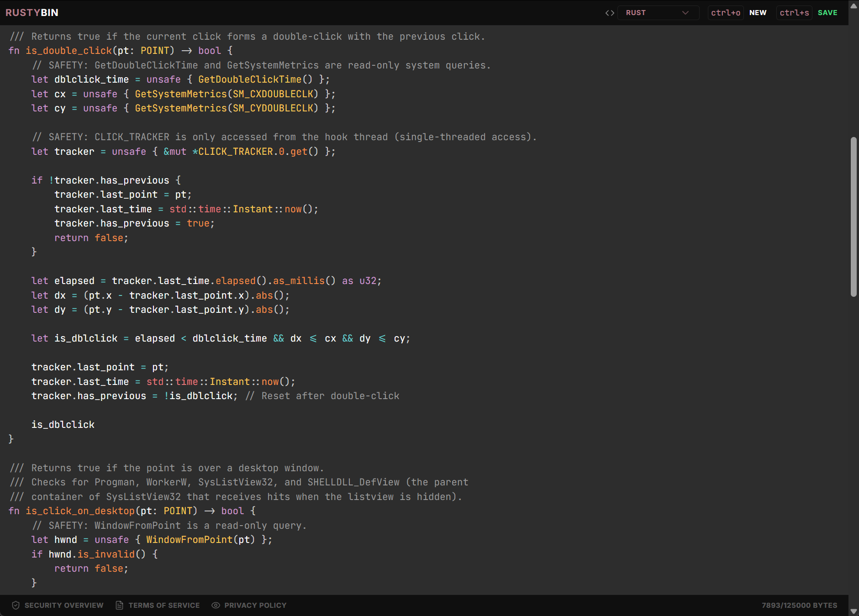This screenshot has height=616, width=859.
Task: Place cursor on is_double_click function name
Action: pos(69,51)
